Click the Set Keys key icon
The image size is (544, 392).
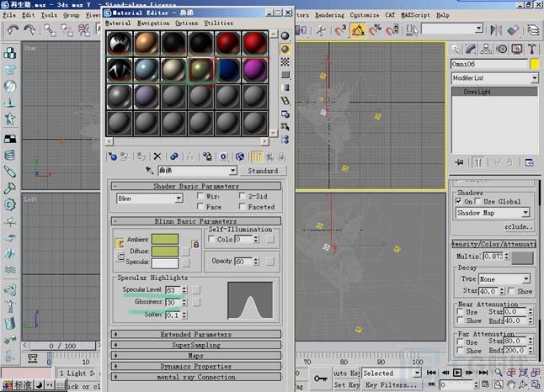[320, 379]
